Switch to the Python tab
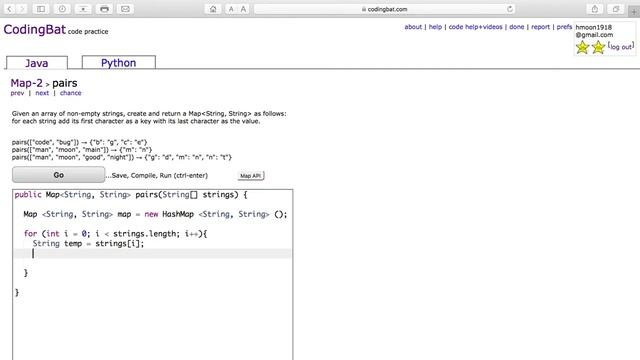 click(x=118, y=62)
